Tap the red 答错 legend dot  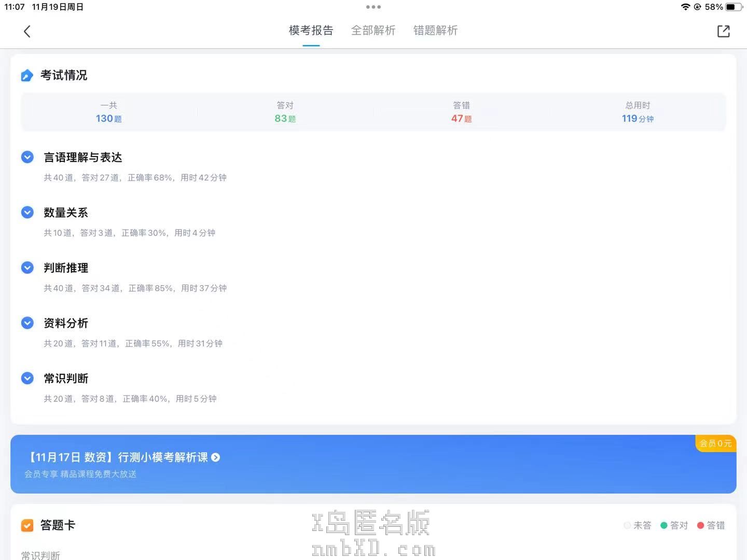click(700, 525)
